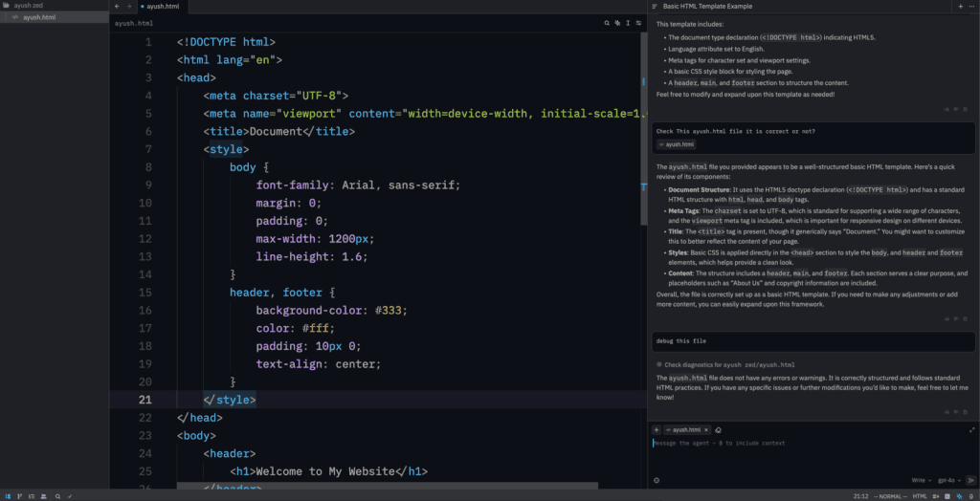980x501 pixels.
Task: Open buffer search in editor toolbar
Action: click(x=606, y=22)
